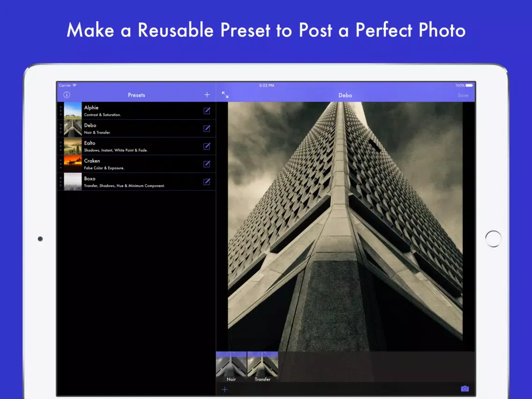Click the Alphie preset name
The image size is (532, 399).
[91, 108]
